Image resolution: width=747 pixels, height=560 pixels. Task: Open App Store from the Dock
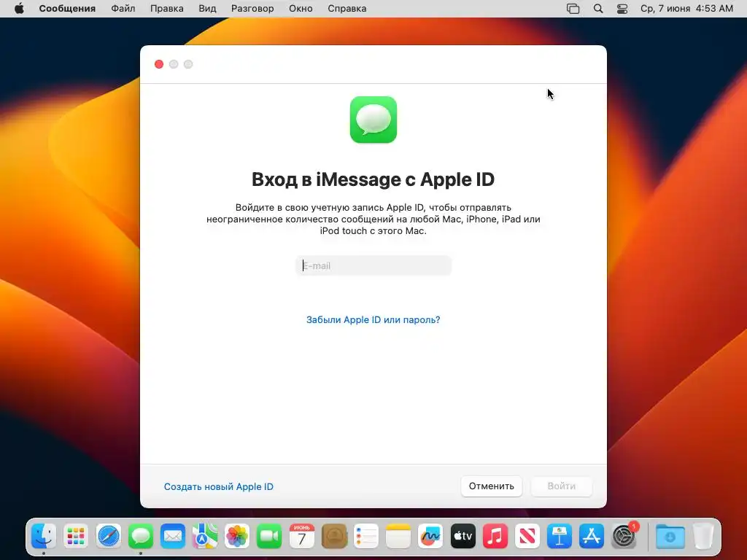[592, 536]
